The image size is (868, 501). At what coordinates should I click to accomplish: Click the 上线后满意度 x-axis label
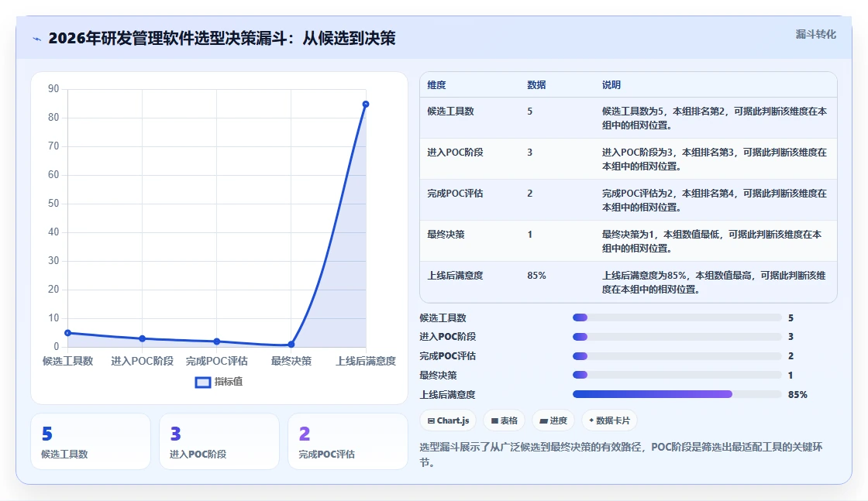[x=366, y=361]
